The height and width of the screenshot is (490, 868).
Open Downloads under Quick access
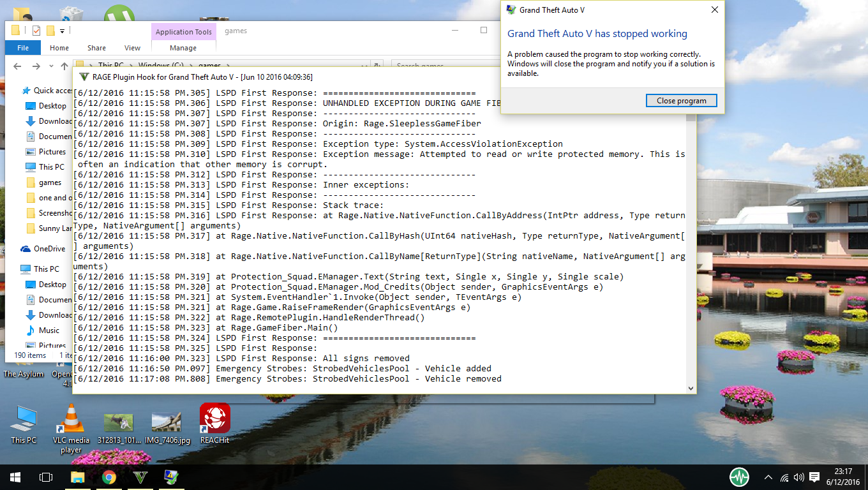tap(49, 121)
